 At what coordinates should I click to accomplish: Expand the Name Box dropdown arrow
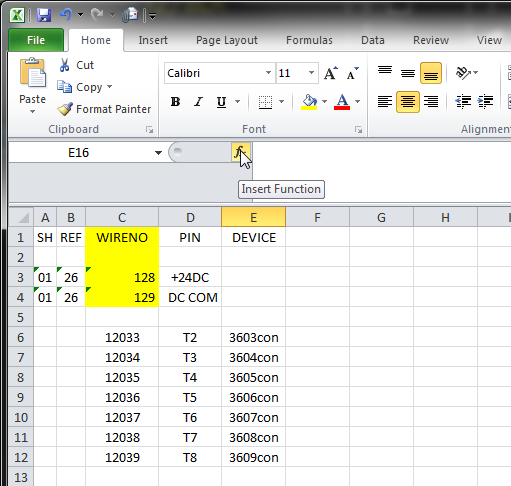pos(158,153)
